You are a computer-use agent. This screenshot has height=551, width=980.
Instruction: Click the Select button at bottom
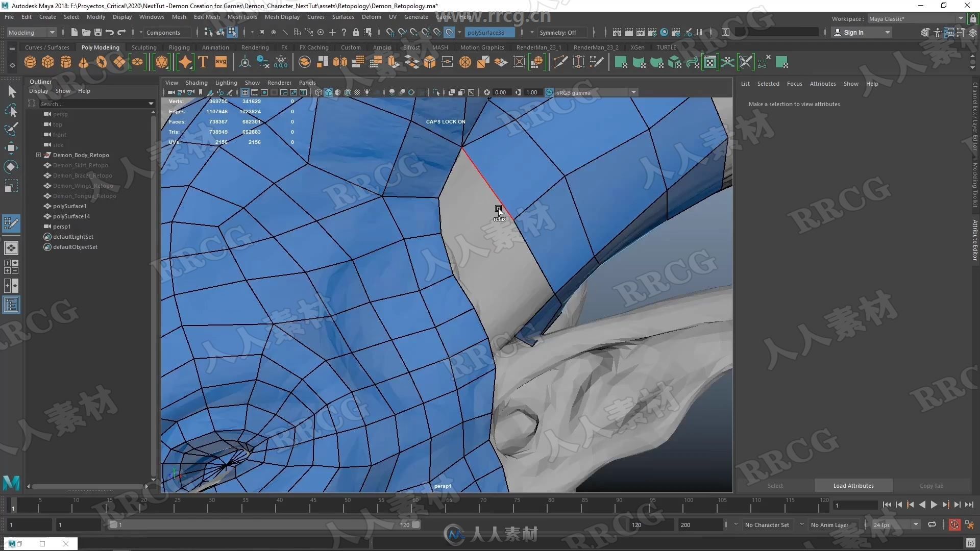point(775,485)
